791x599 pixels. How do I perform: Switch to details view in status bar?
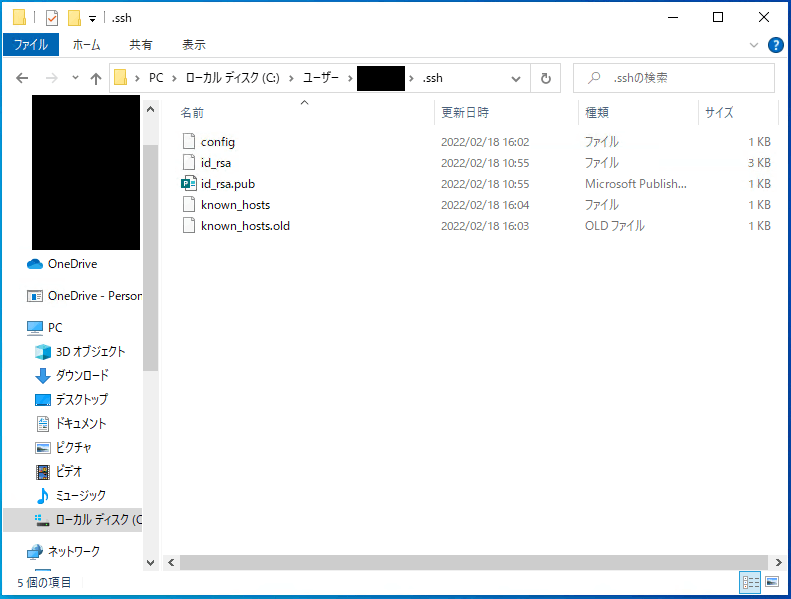750,582
